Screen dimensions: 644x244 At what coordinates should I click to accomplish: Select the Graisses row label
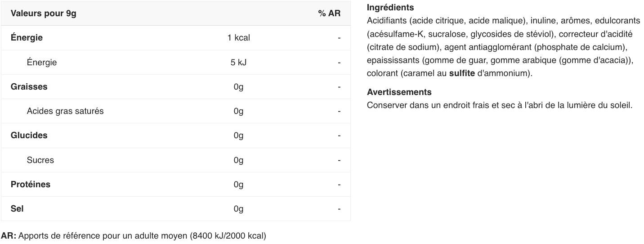click(x=29, y=87)
